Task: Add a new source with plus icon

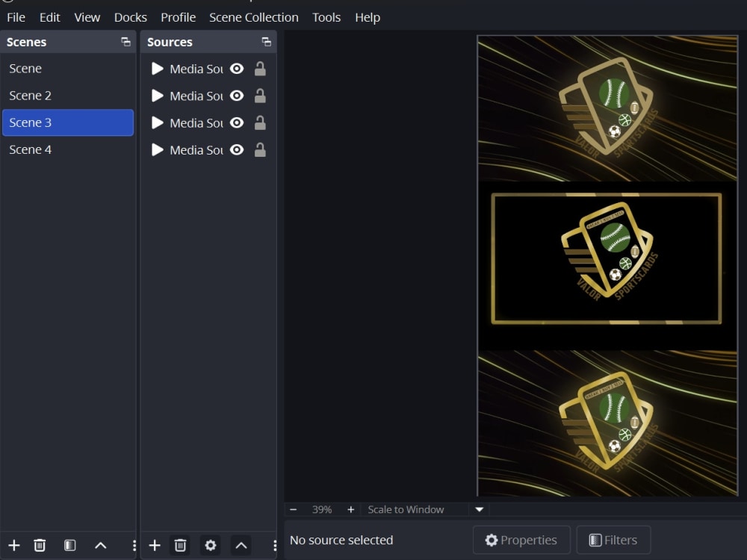Action: tap(155, 545)
